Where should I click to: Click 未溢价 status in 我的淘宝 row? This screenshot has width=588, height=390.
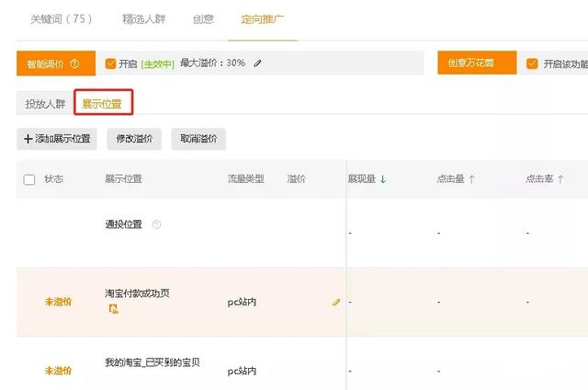coord(58,371)
